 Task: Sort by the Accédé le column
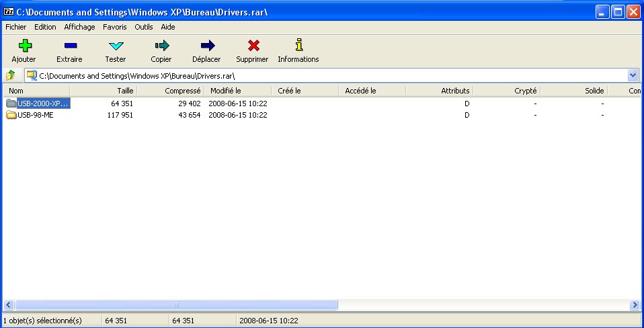[372, 91]
